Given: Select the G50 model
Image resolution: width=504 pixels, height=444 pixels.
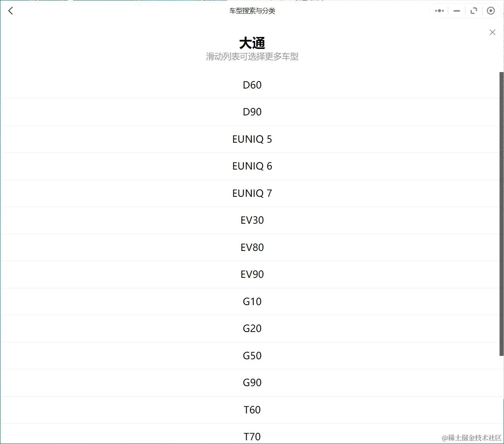Looking at the screenshot, I should [252, 355].
